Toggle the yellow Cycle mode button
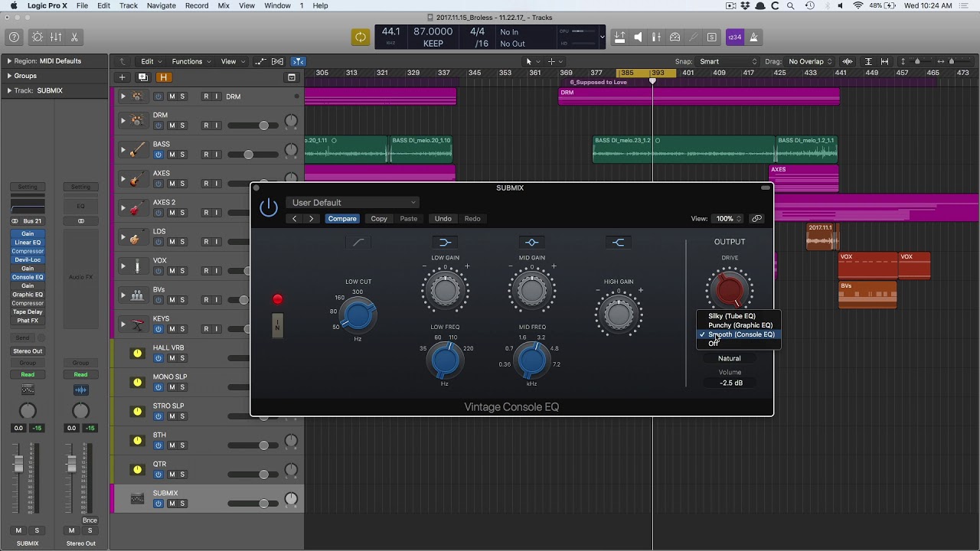980x551 pixels. 360,37
